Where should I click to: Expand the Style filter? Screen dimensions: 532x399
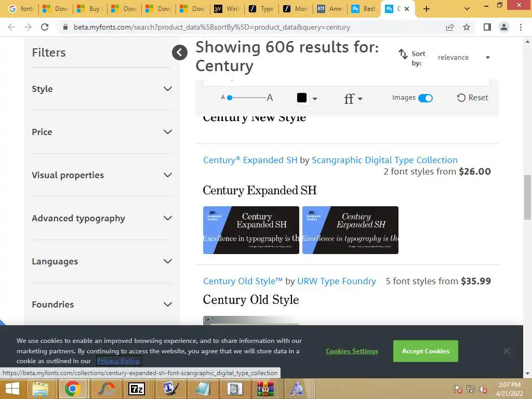(x=101, y=89)
